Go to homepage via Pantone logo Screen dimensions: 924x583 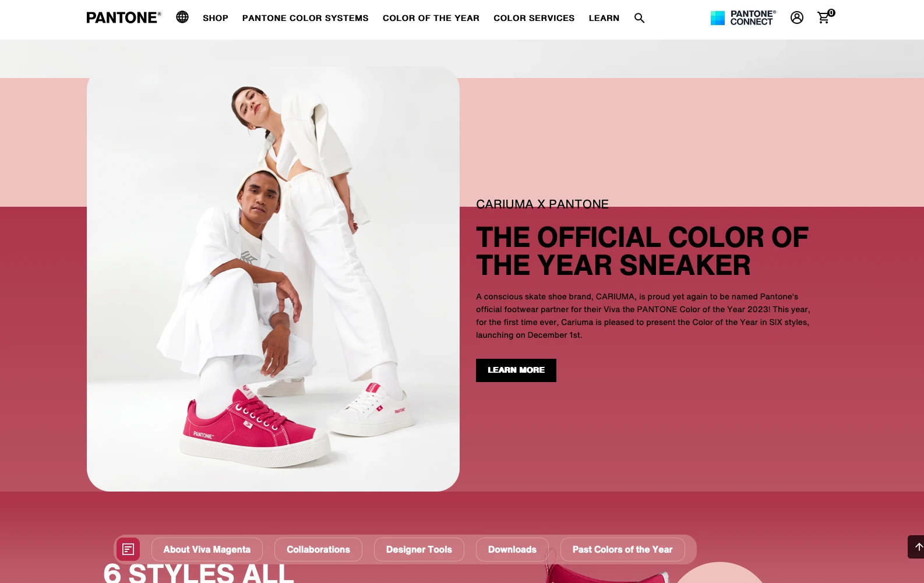pos(124,17)
